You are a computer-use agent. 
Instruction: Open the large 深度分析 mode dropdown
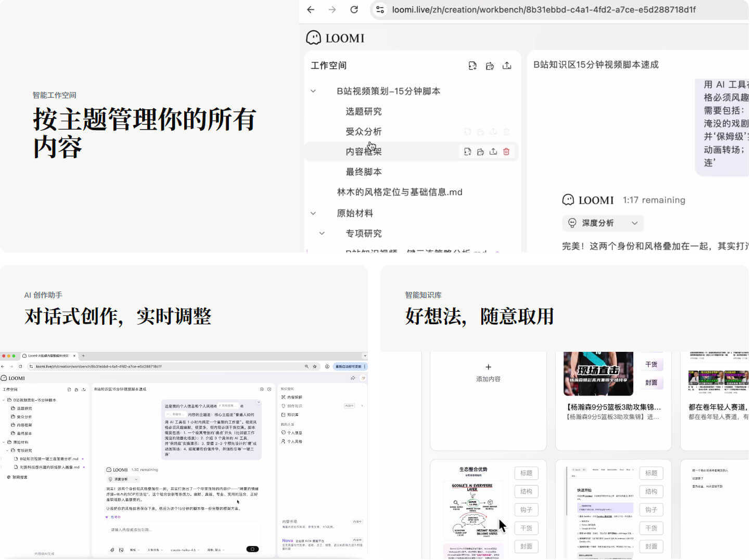tap(603, 223)
